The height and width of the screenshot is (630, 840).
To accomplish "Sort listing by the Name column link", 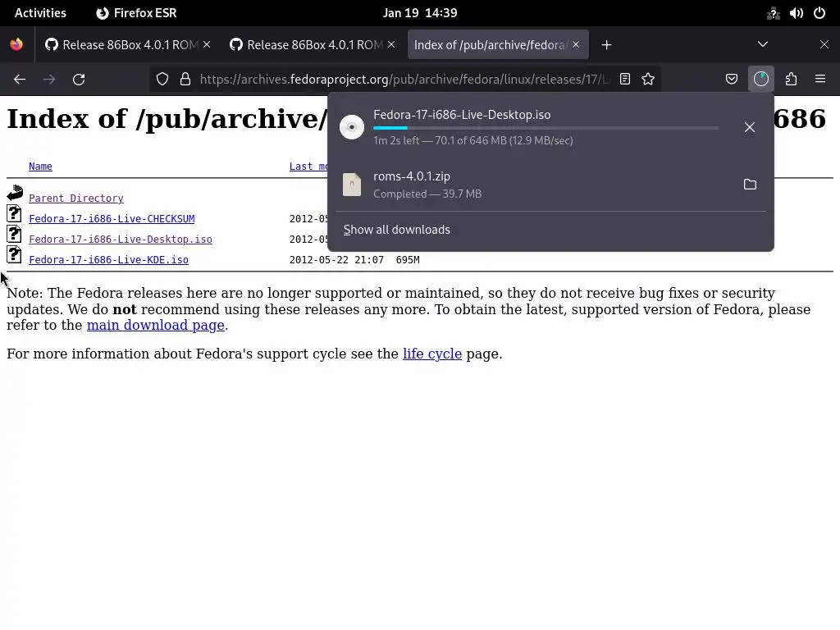I will click(40, 166).
